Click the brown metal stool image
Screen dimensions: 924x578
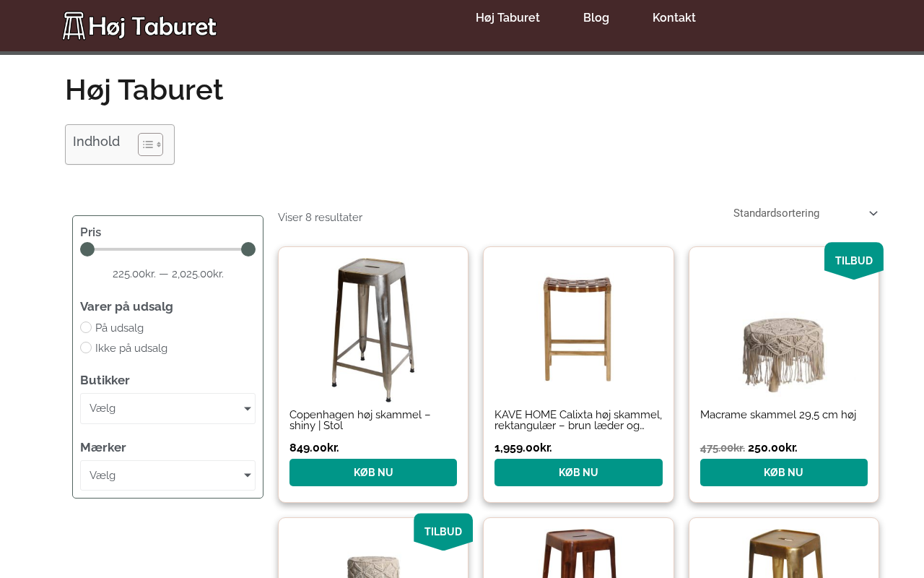(578, 553)
